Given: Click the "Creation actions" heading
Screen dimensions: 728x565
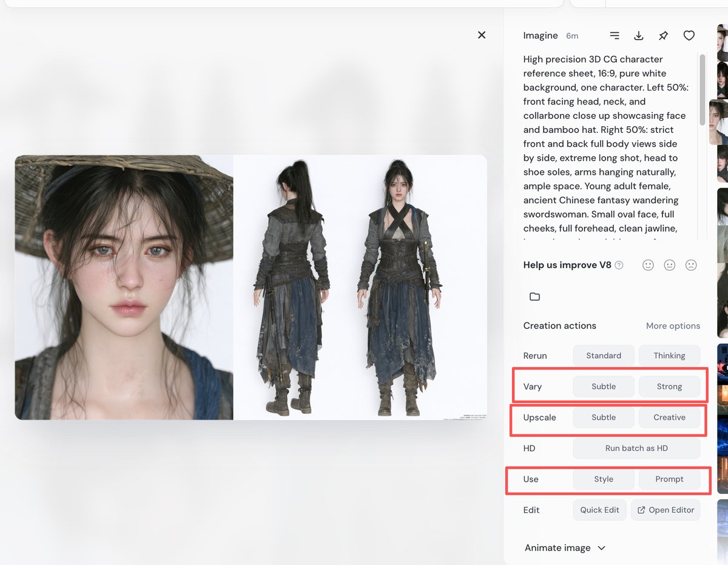Looking at the screenshot, I should [559, 326].
